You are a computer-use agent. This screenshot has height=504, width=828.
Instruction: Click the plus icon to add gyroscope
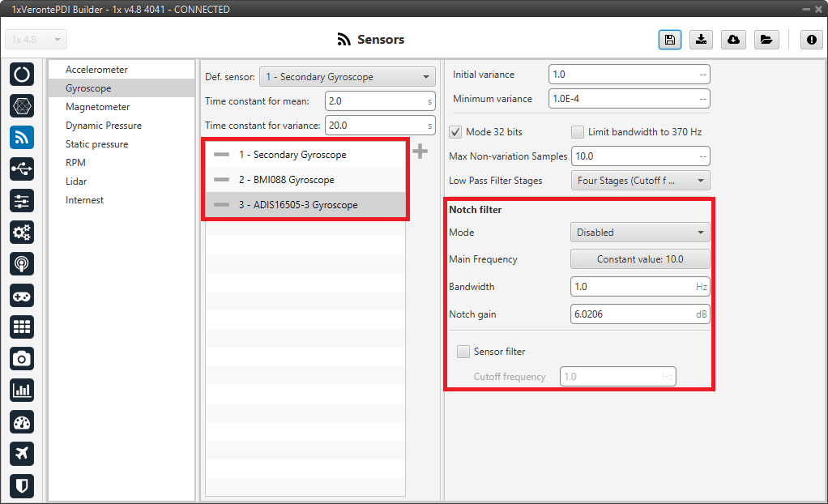tap(420, 152)
